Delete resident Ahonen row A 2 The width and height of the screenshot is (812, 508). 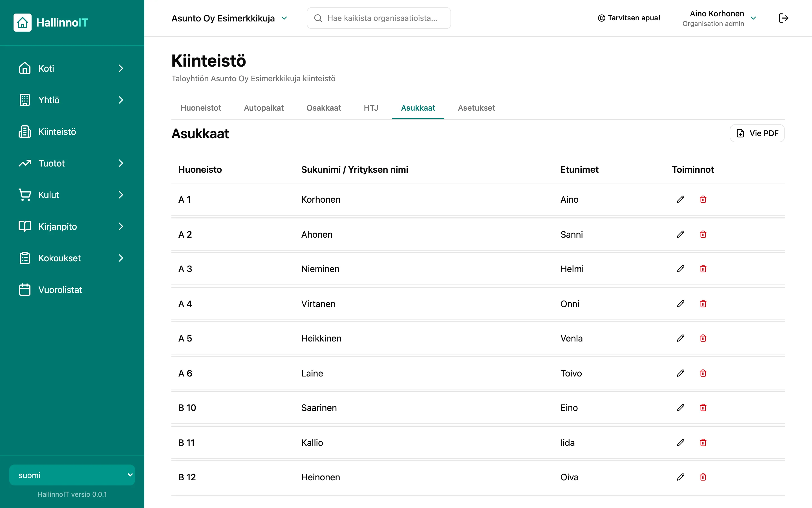pos(703,234)
